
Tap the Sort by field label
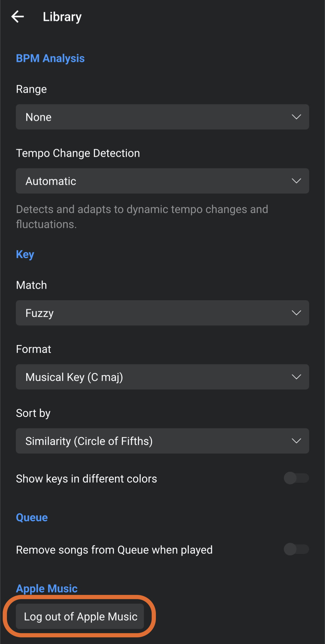pos(33,413)
